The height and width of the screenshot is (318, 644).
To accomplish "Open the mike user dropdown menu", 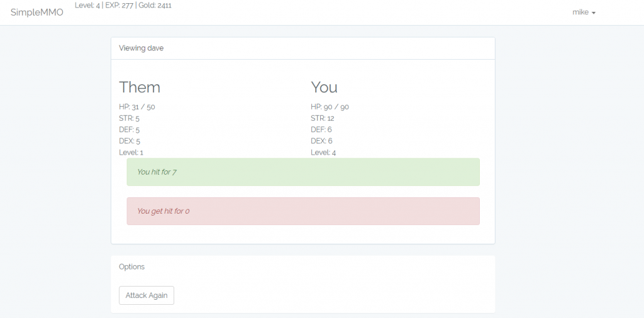I will pyautogui.click(x=584, y=13).
